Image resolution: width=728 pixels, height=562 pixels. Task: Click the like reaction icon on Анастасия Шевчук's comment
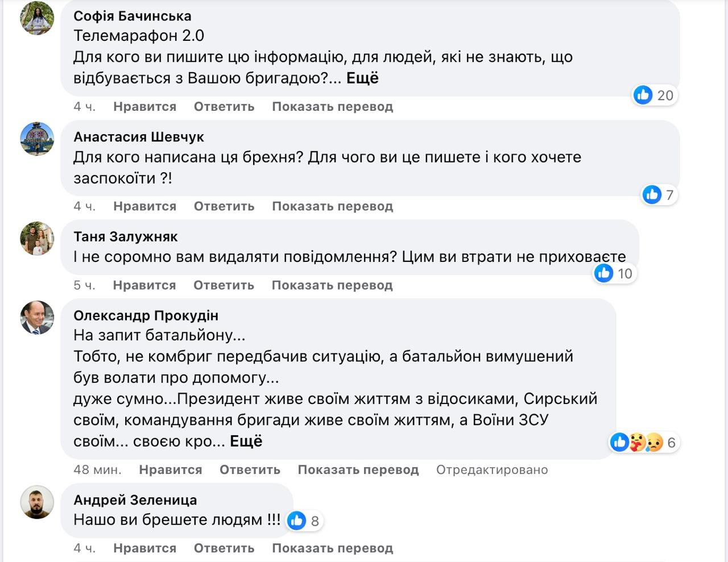[x=652, y=195]
